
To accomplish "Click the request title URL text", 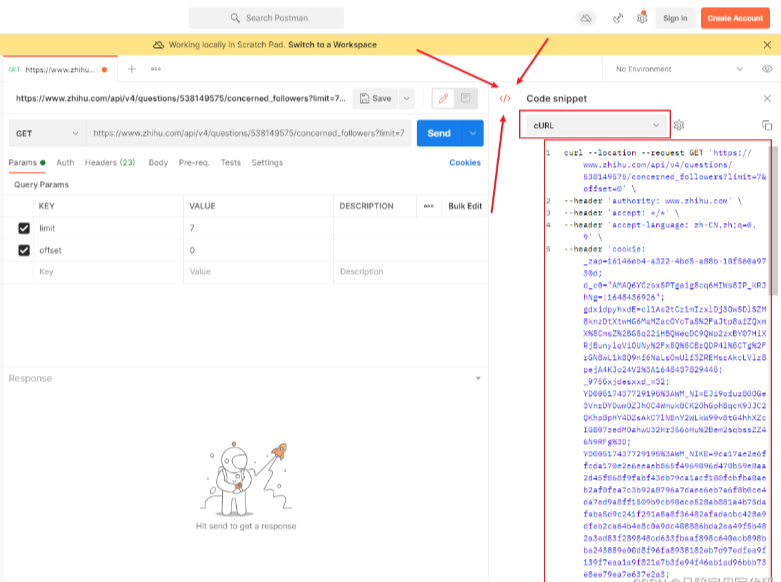I will (x=180, y=98).
